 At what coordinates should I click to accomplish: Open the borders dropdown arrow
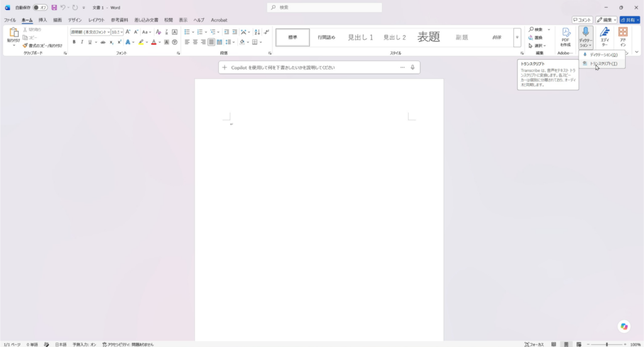(261, 42)
